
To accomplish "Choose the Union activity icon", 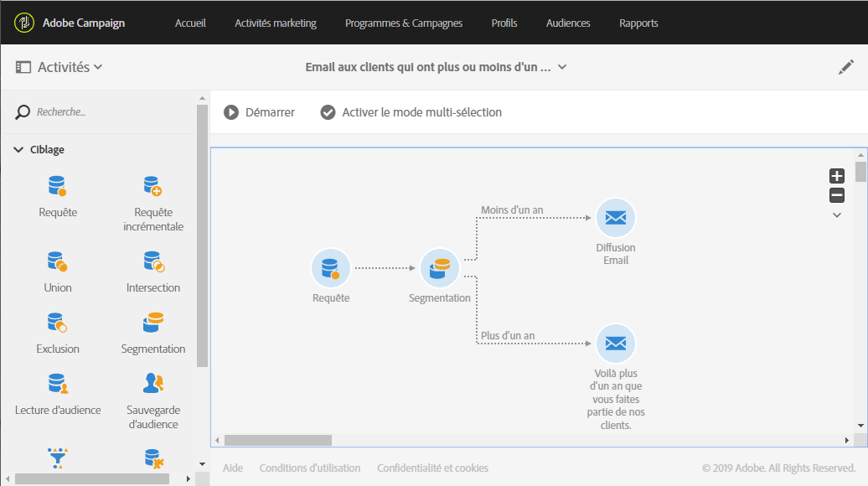I will coord(57,261).
